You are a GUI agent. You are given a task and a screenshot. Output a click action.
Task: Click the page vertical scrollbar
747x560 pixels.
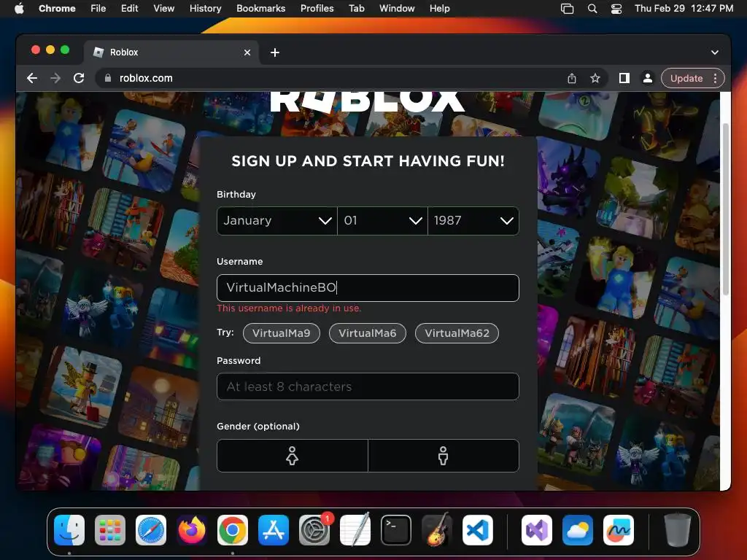(725, 209)
